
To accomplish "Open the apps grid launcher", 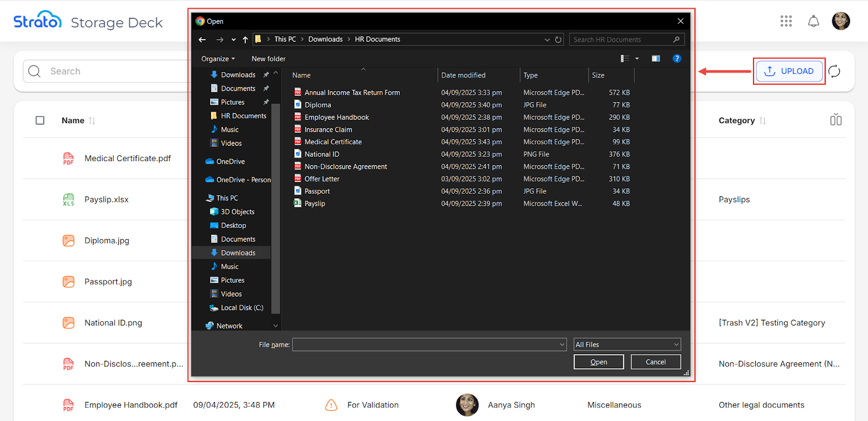I will (786, 21).
